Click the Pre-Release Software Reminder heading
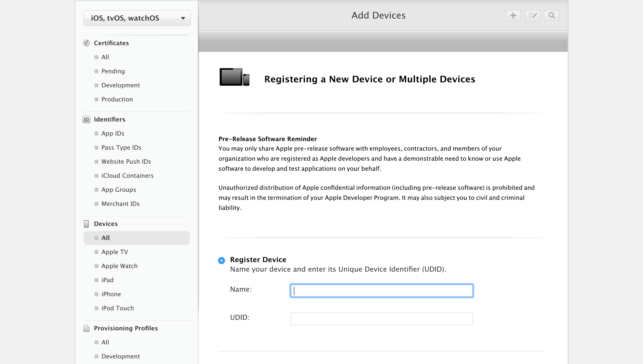 pos(268,139)
